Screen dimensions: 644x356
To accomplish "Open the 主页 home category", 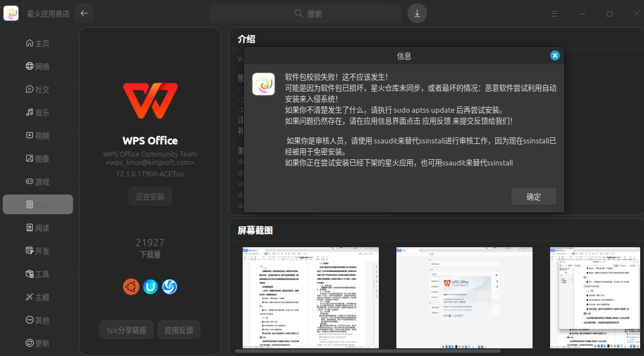I will (38, 43).
